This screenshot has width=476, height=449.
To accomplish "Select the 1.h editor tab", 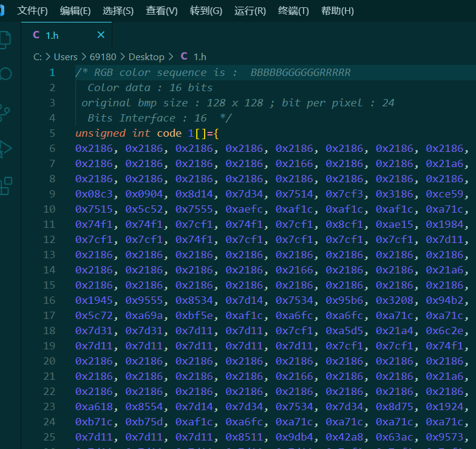I will pyautogui.click(x=67, y=35).
